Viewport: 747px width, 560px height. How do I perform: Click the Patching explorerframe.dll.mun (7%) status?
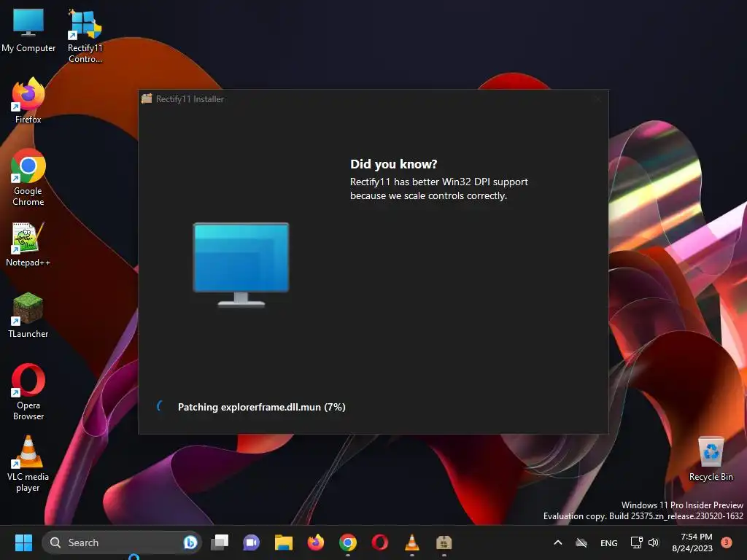[x=262, y=407]
